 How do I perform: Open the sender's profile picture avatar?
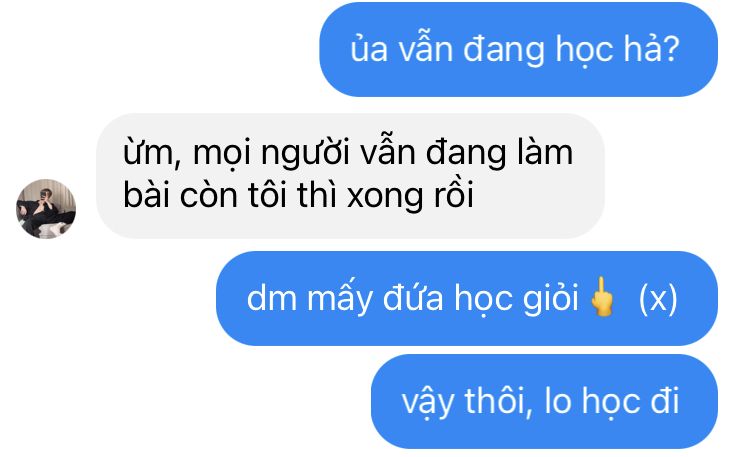tap(46, 209)
